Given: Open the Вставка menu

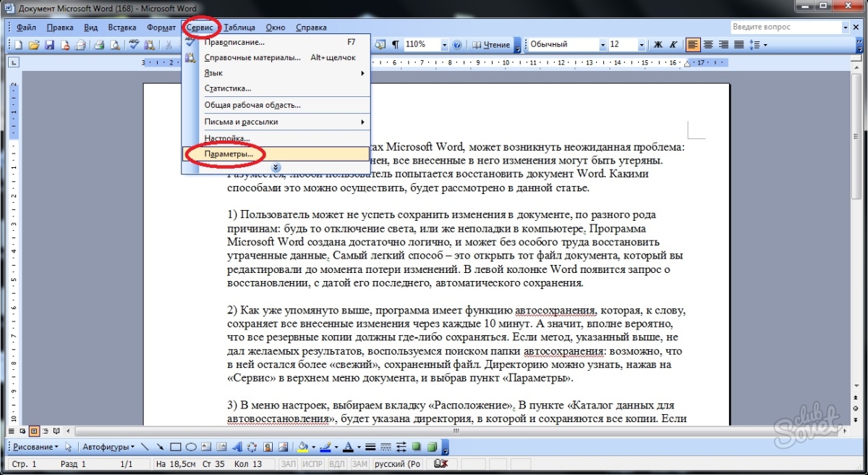Looking at the screenshot, I should point(122,28).
